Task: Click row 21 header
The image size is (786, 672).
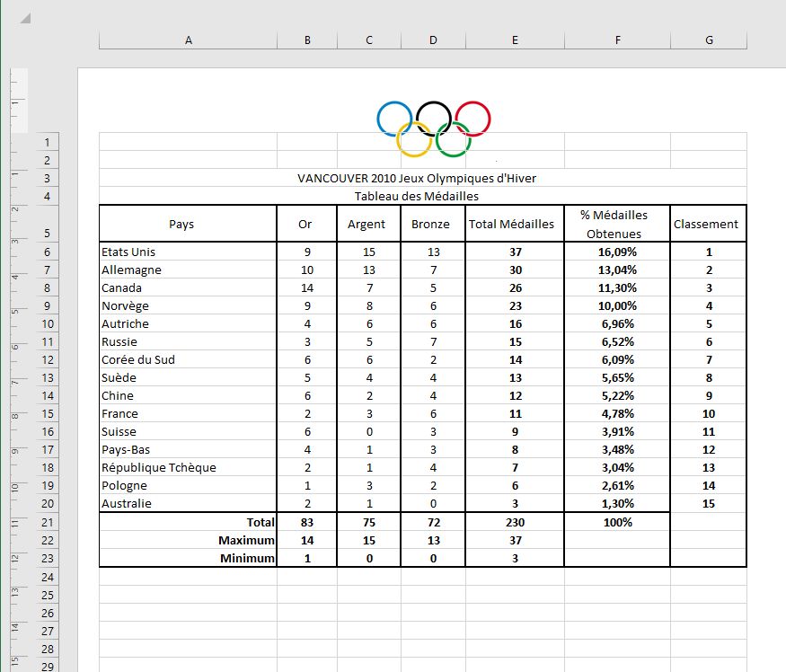Action: tap(47, 522)
